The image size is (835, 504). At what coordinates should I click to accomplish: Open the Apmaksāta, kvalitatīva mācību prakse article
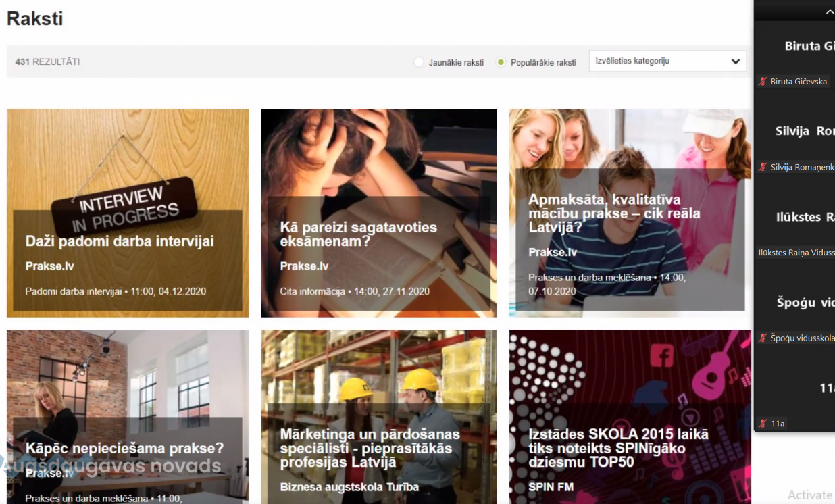(613, 213)
